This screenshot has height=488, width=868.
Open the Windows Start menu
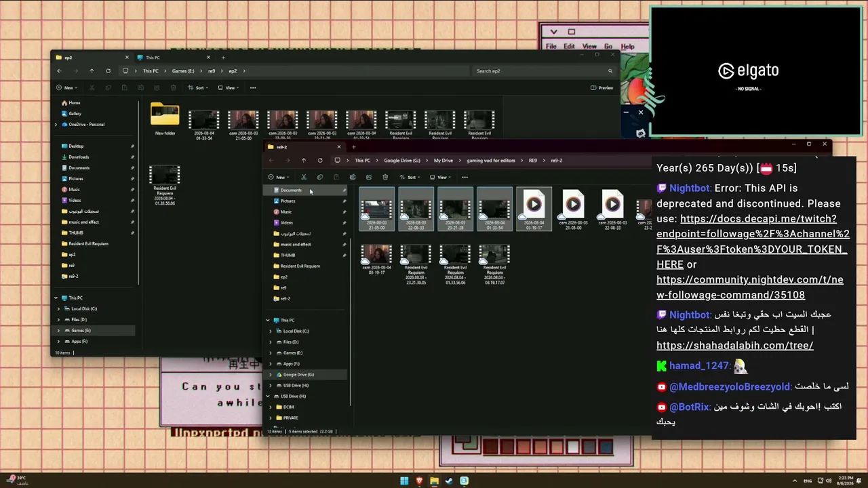pyautogui.click(x=404, y=481)
